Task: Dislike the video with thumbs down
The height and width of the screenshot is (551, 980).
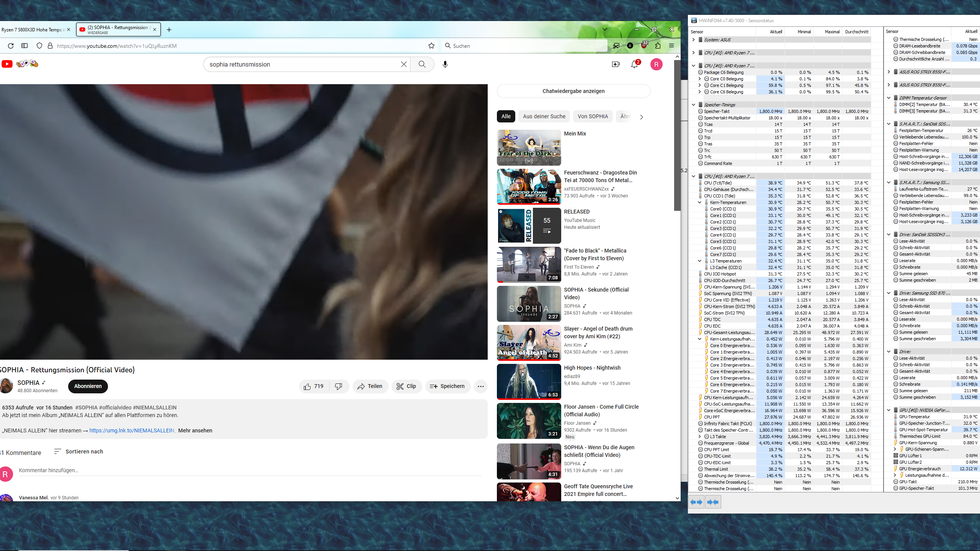Action: coord(338,386)
